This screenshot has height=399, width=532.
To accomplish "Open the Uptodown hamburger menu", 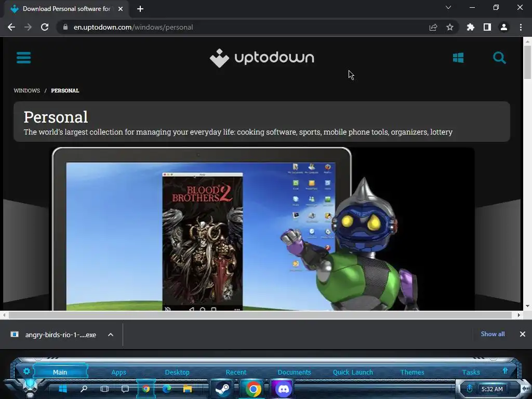I will pyautogui.click(x=23, y=58).
